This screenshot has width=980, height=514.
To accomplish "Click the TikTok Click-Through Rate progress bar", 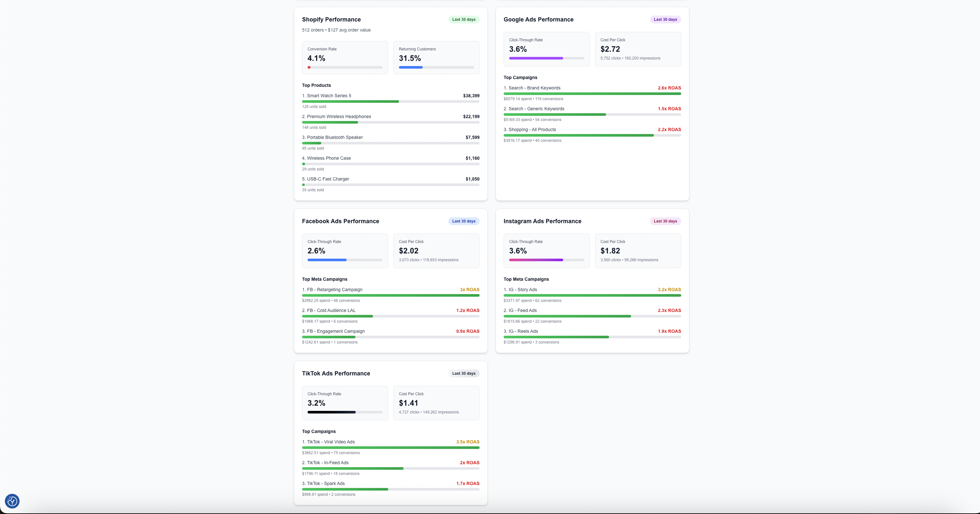I will (x=345, y=413).
